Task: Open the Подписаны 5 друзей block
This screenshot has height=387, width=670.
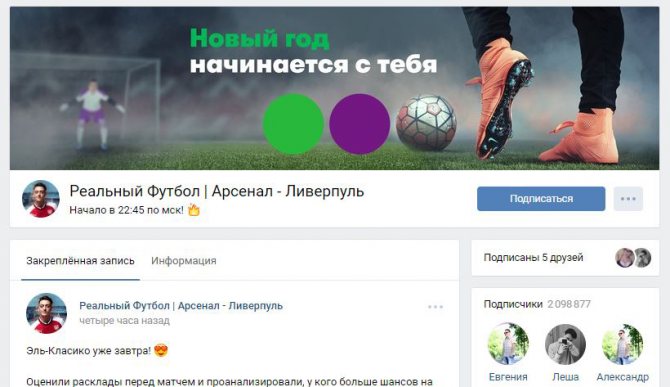Action: click(x=565, y=258)
